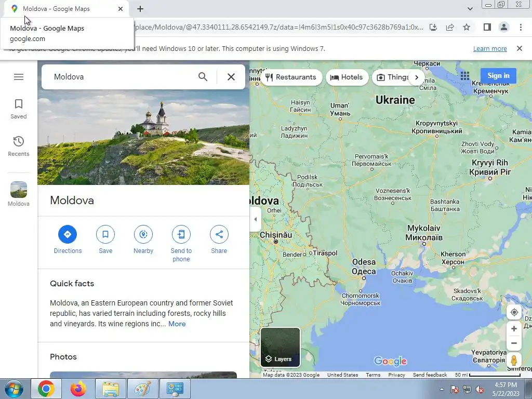Open Privacy link in map footer
The image size is (532, 399).
pos(396,375)
